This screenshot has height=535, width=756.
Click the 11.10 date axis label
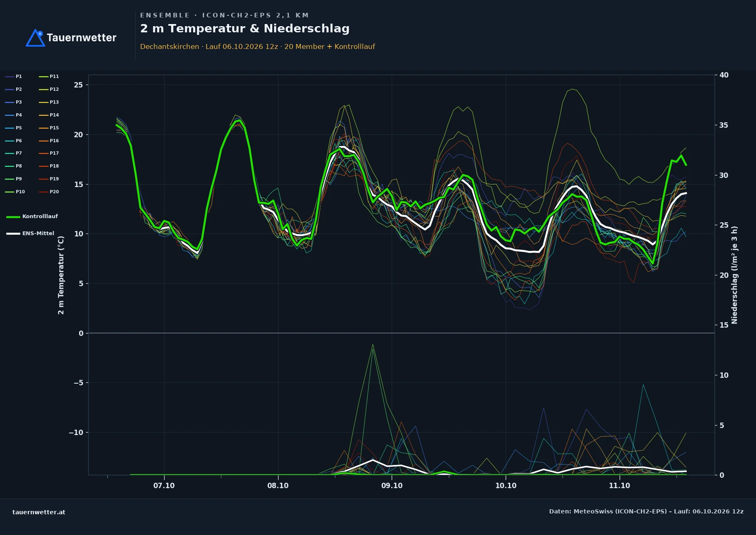pyautogui.click(x=620, y=486)
